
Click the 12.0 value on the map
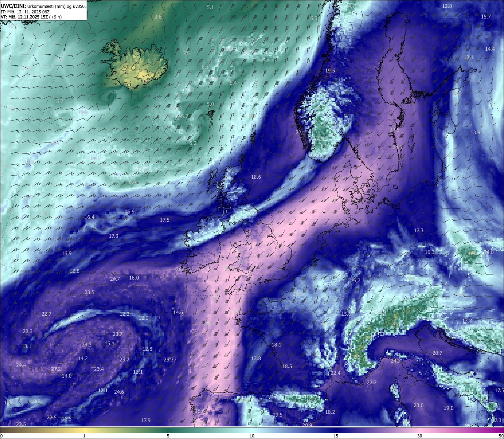tap(143, 318)
